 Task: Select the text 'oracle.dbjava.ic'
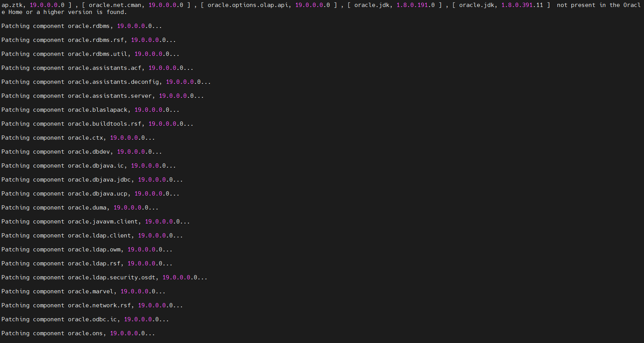point(96,166)
